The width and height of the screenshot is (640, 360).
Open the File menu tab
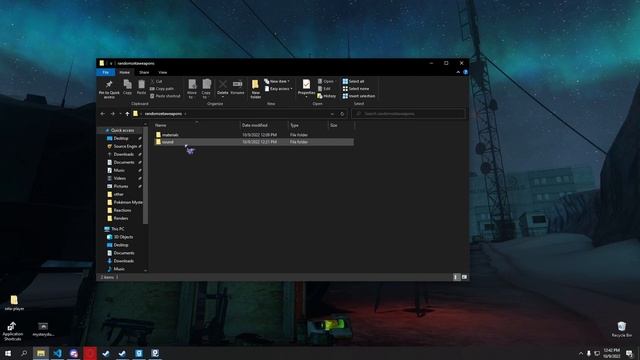(x=106, y=72)
